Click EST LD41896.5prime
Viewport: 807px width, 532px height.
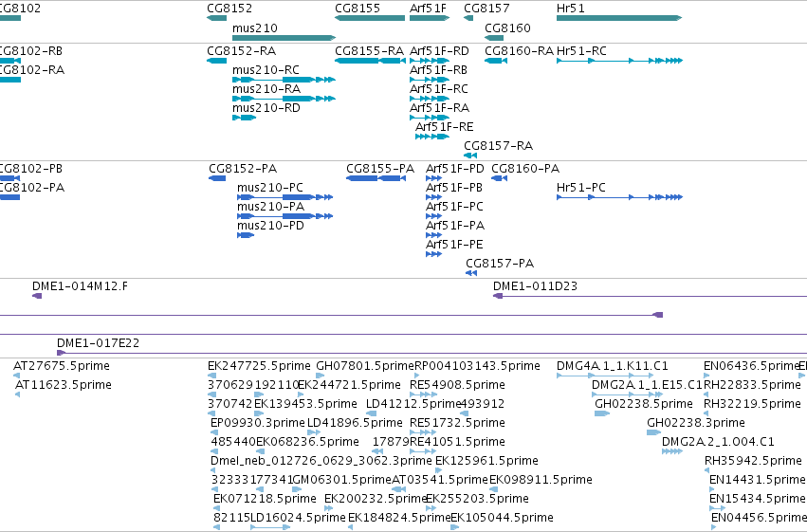click(355, 424)
